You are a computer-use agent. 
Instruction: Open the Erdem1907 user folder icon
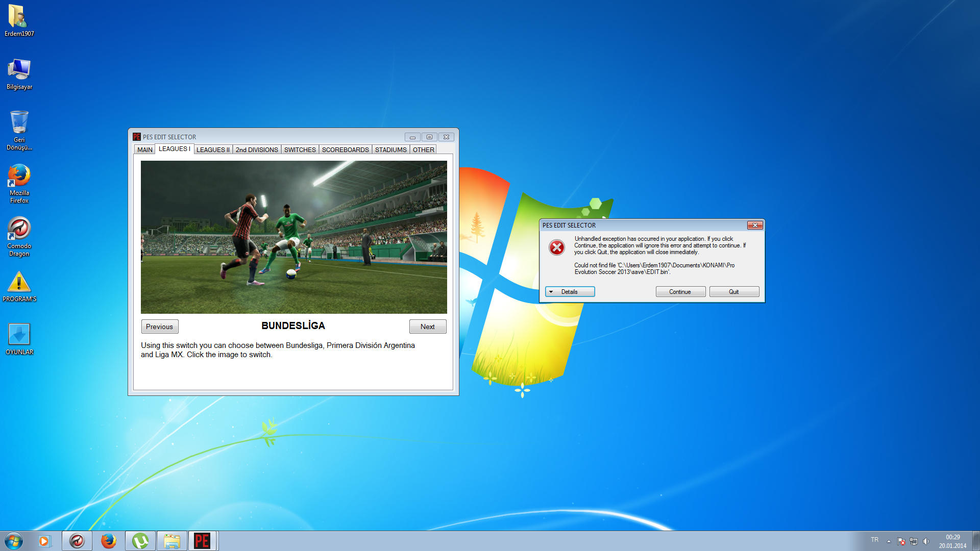pyautogui.click(x=19, y=20)
